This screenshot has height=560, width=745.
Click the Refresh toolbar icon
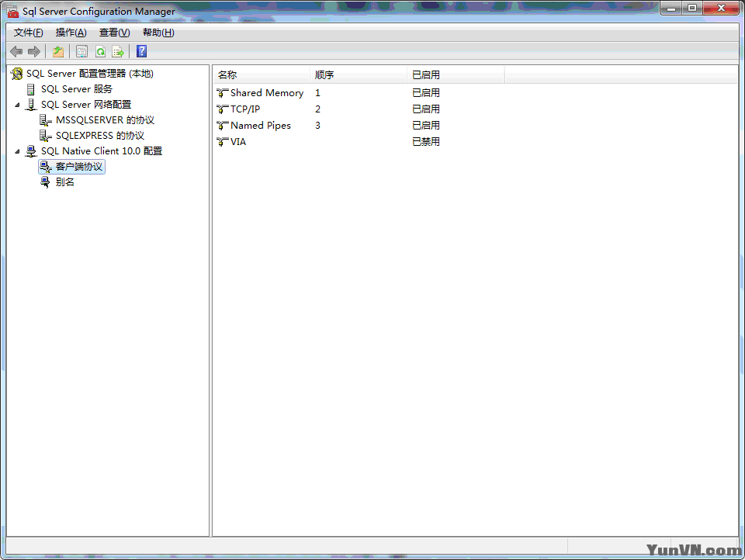pos(100,51)
